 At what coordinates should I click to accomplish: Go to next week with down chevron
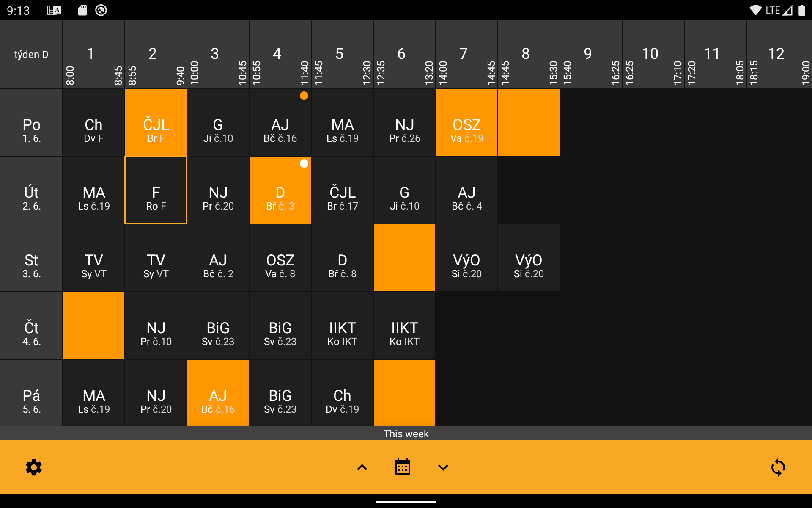tap(443, 467)
